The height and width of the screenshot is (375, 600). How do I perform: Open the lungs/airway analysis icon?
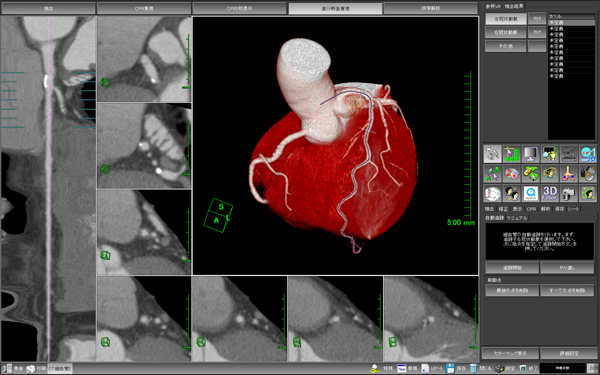(x=569, y=174)
